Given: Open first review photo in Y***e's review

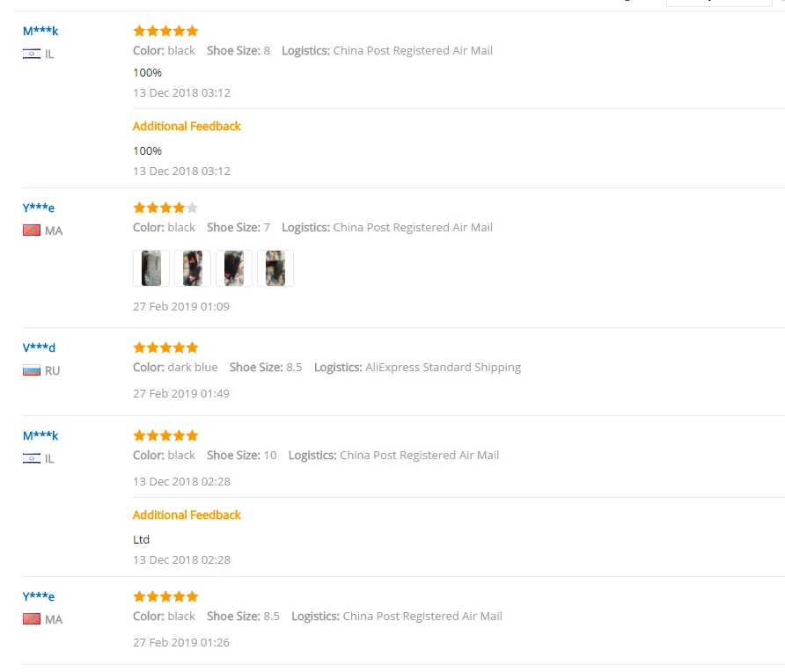Looking at the screenshot, I should 151,268.
